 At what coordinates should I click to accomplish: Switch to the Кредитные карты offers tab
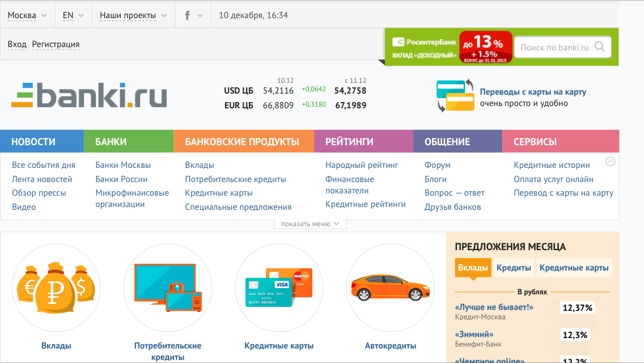coord(574,268)
